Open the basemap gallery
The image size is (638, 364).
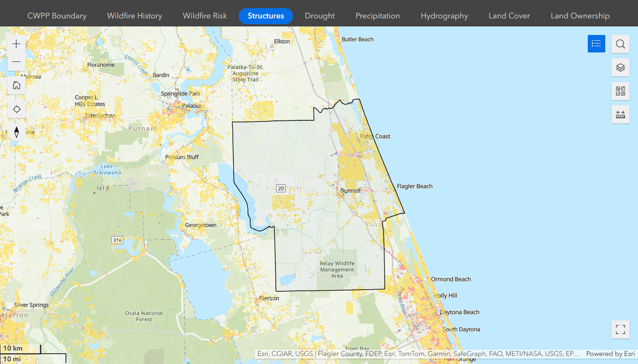[x=620, y=91]
